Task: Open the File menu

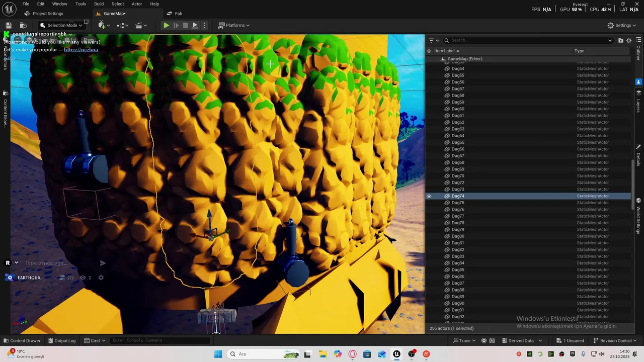Action: point(25,4)
